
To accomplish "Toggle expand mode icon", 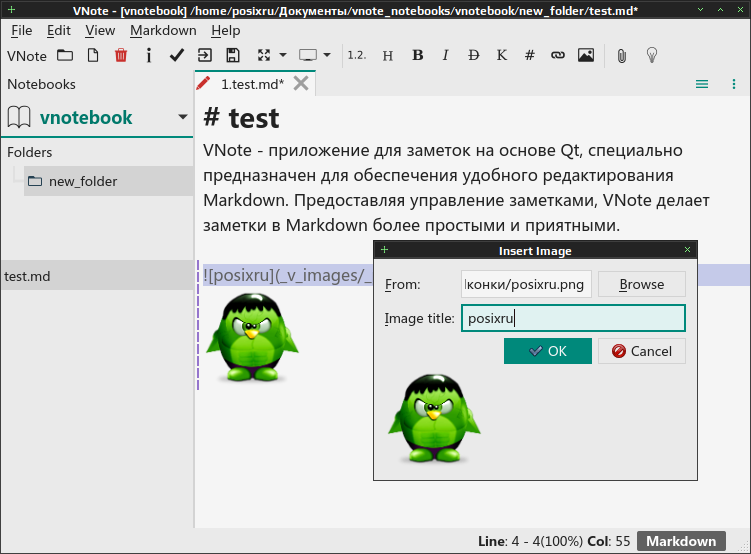I will [x=264, y=56].
